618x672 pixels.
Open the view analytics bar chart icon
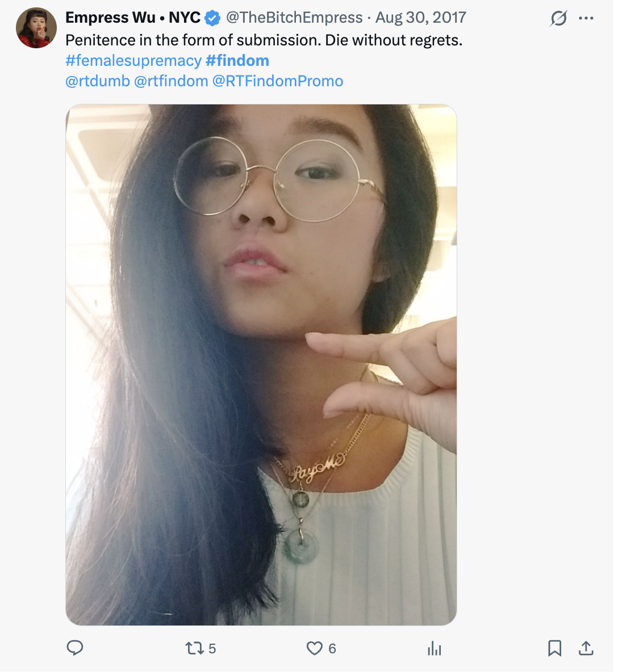[x=435, y=648]
